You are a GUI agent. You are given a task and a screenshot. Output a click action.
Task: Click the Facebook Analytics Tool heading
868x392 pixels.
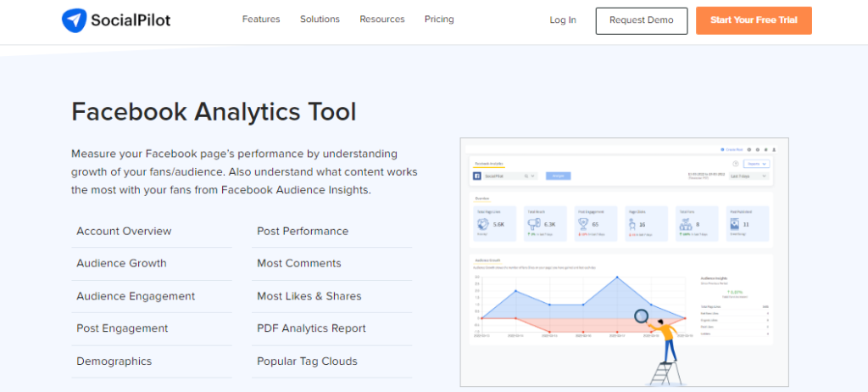(x=214, y=112)
